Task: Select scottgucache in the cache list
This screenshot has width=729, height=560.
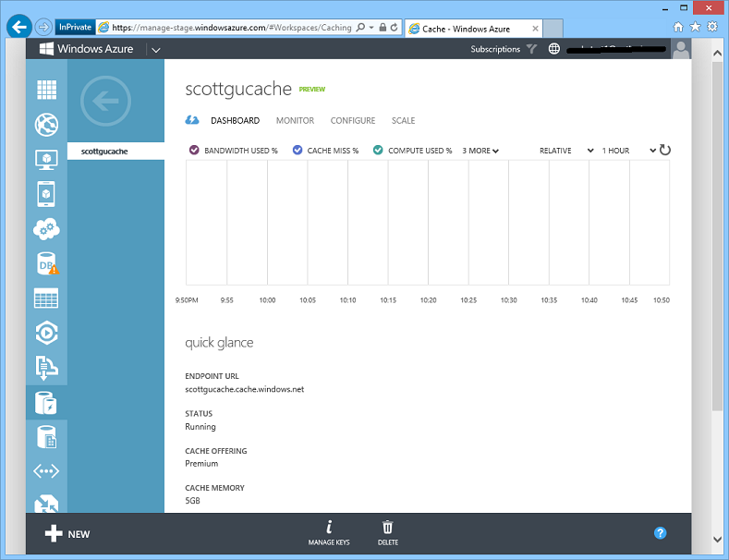Action: pos(115,152)
